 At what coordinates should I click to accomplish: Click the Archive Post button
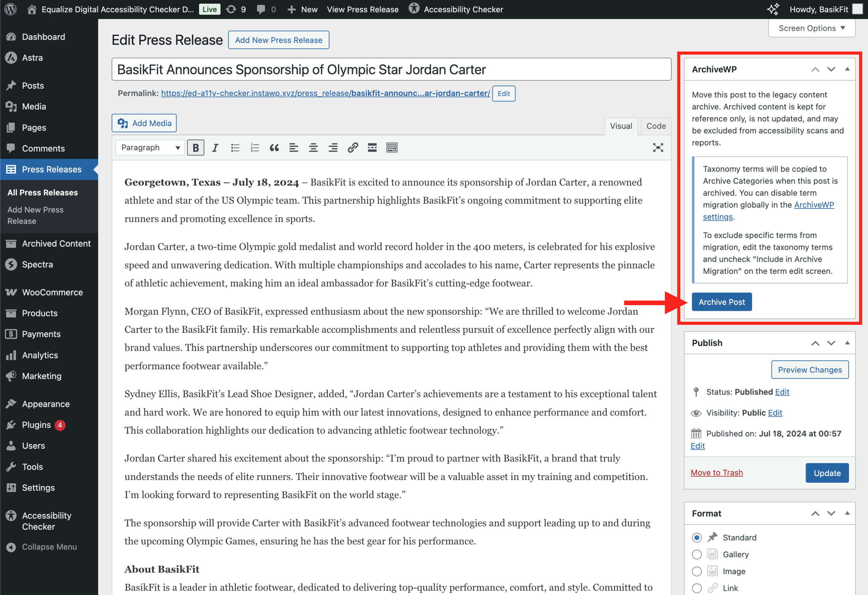[721, 301]
